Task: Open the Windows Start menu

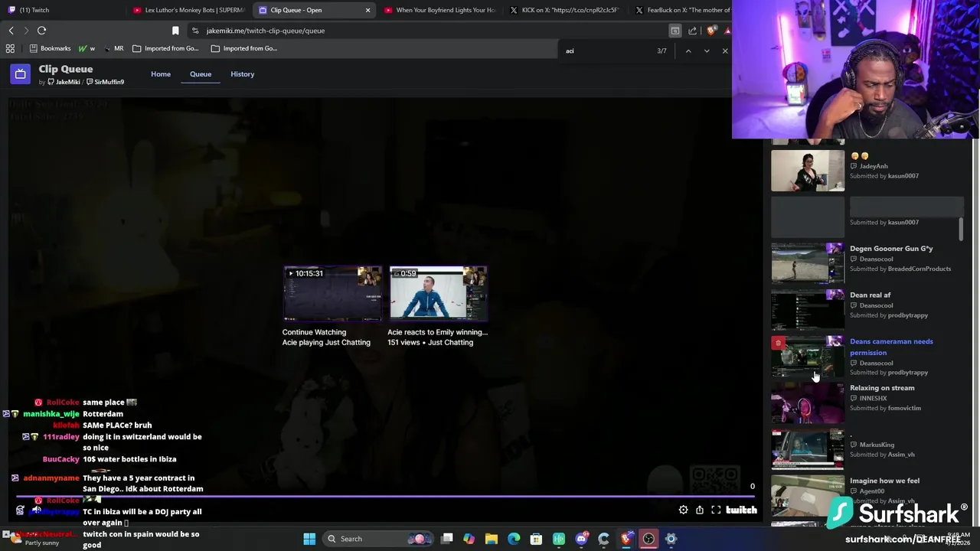Action: 309,539
